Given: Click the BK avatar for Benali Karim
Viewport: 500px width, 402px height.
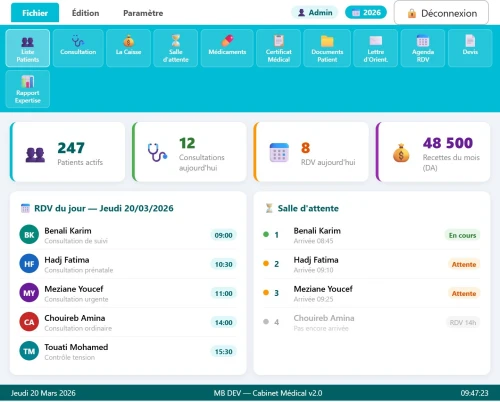Looking at the screenshot, I should pyautogui.click(x=29, y=235).
